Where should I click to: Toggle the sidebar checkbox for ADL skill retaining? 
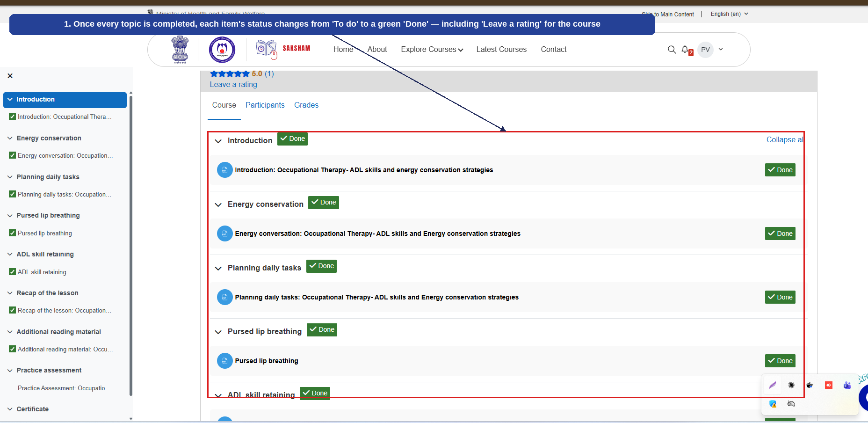[13, 272]
